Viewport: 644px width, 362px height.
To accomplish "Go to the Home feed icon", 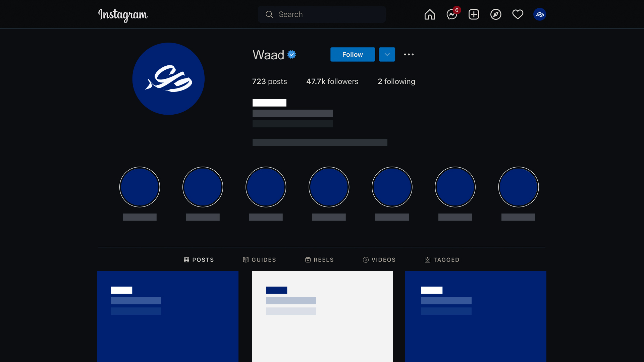I will tap(430, 14).
